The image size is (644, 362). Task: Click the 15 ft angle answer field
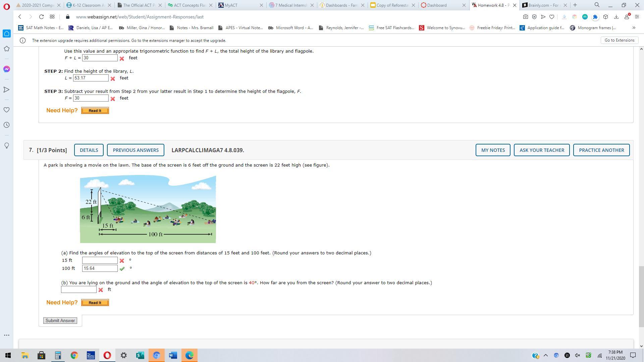click(100, 260)
